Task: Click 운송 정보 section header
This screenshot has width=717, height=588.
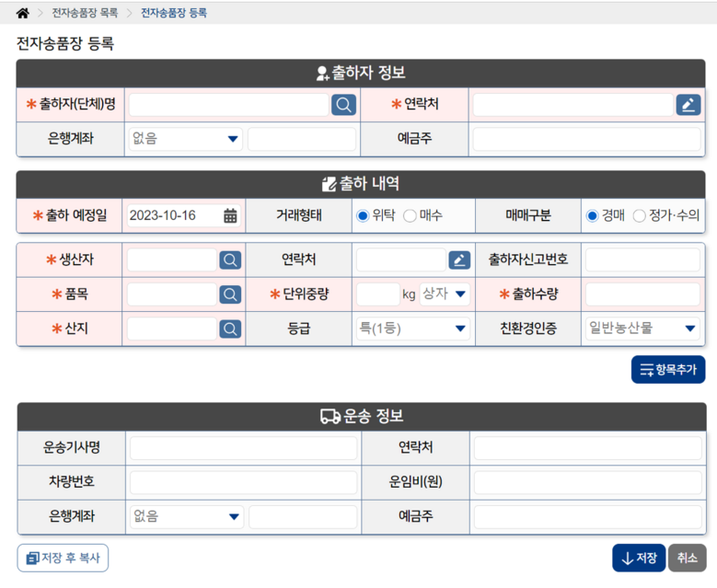Action: click(x=362, y=417)
